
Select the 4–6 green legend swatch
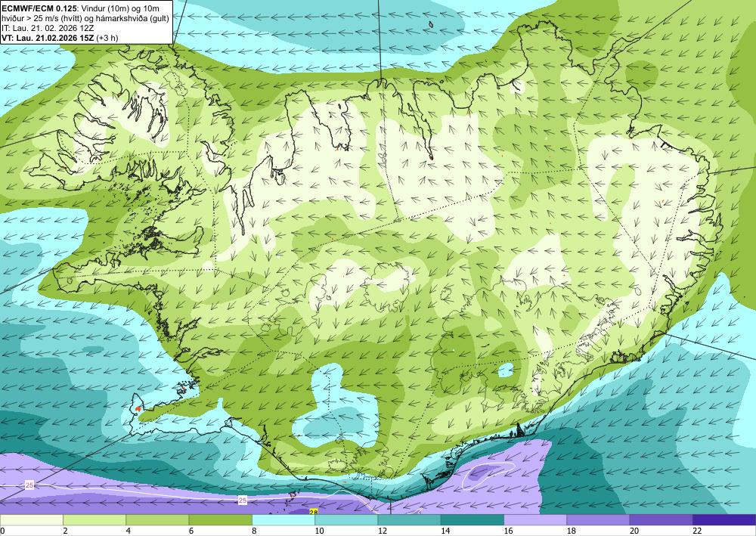click(157, 520)
